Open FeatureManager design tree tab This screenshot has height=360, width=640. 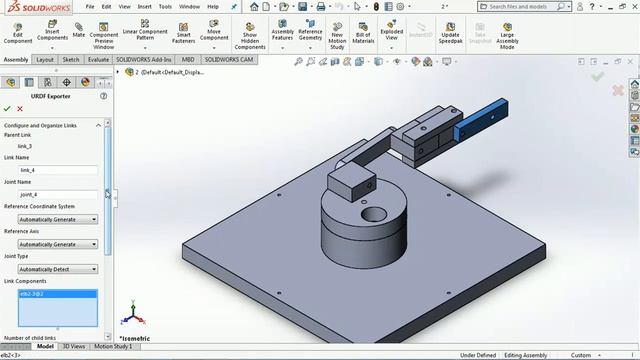[x=11, y=82]
